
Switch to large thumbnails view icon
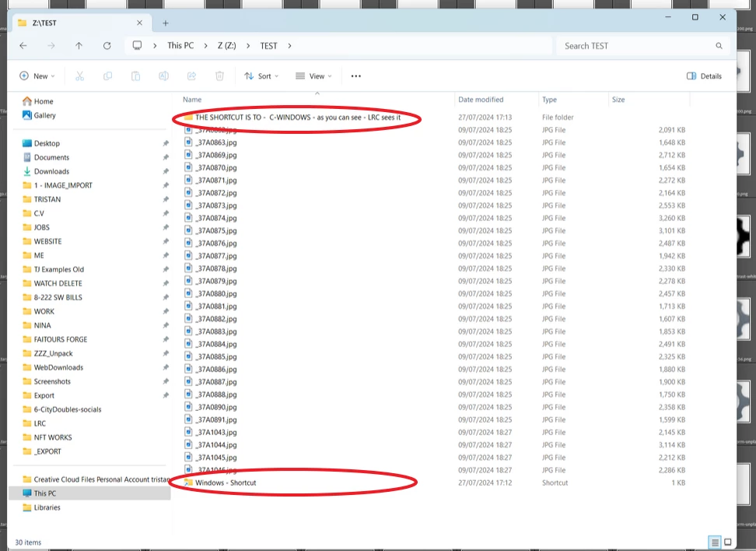(x=728, y=542)
